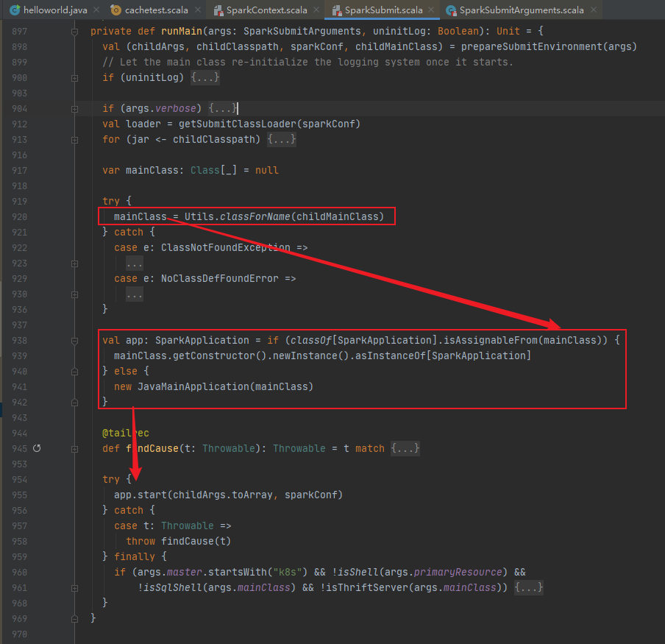The width and height of the screenshot is (665, 644).
Task: Click the comment on line 899
Action: (308, 62)
